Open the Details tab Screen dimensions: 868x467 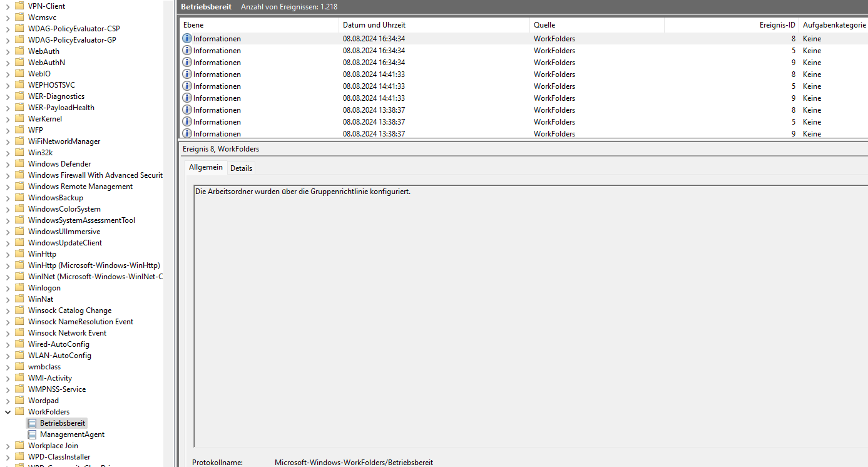241,168
